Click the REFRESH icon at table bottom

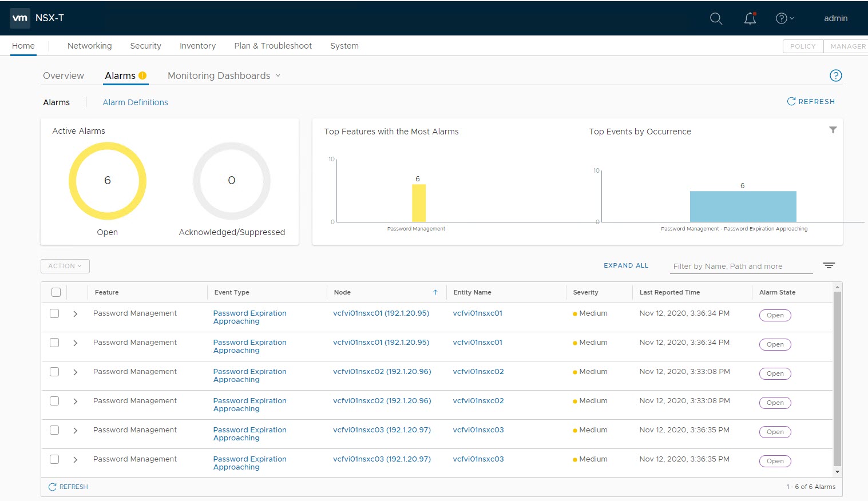[53, 487]
